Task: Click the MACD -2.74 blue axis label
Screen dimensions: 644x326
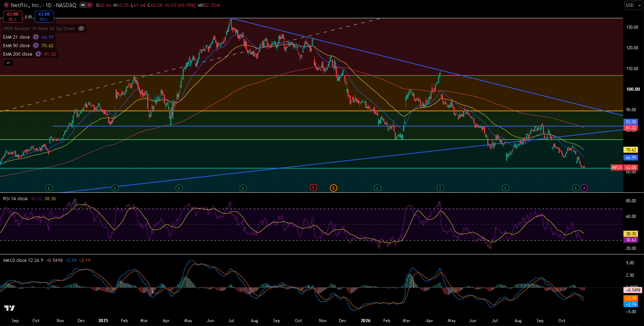Action: [631, 304]
